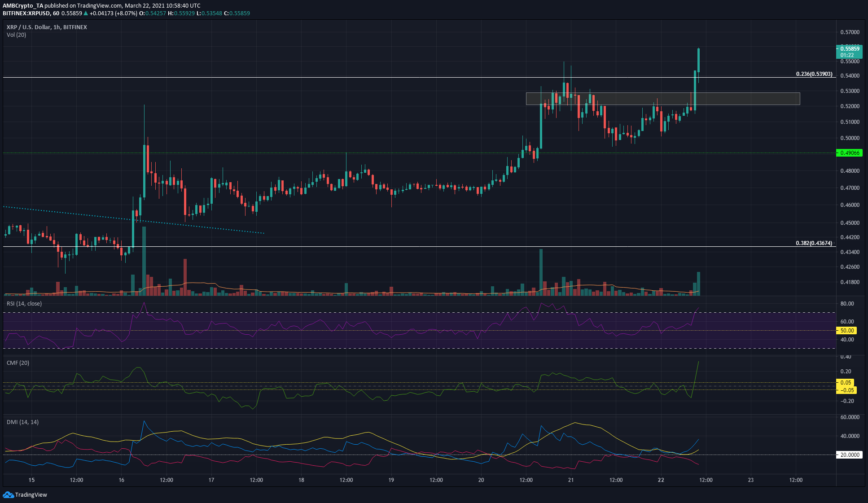This screenshot has height=503, width=868.
Task: Click the 0.41800 price axis label
Action: [x=850, y=282]
